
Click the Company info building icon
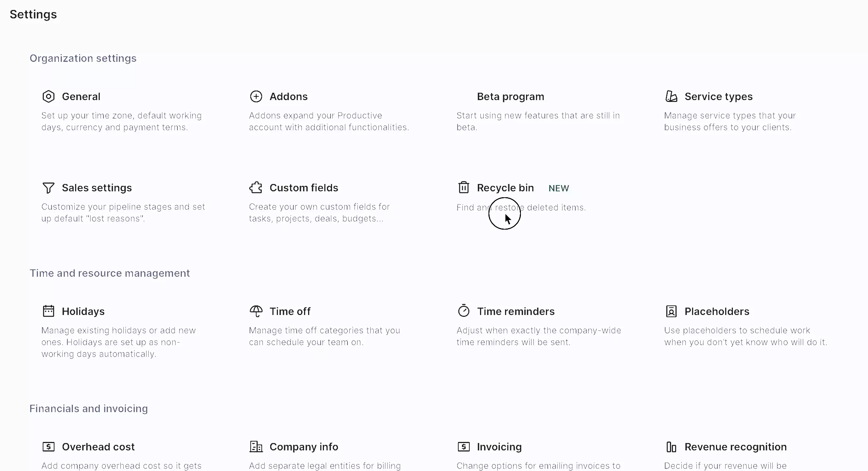256,447
